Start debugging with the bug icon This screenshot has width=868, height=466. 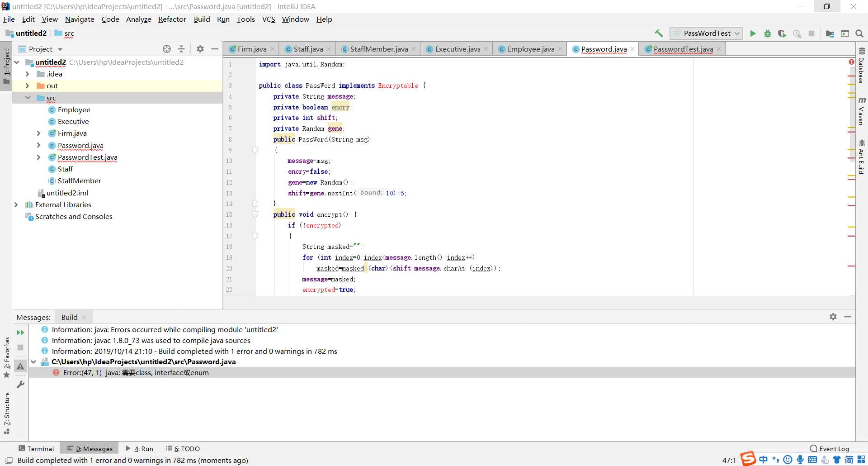pyautogui.click(x=767, y=33)
